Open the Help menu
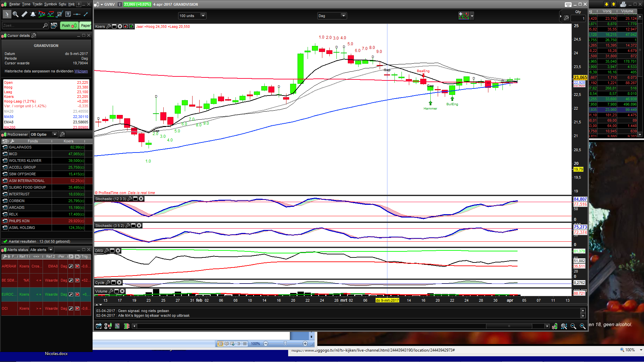644x362 pixels. click(71, 4)
